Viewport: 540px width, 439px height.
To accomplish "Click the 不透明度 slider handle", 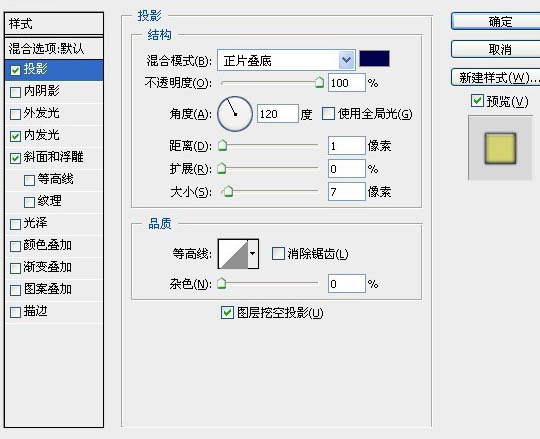I will click(319, 82).
